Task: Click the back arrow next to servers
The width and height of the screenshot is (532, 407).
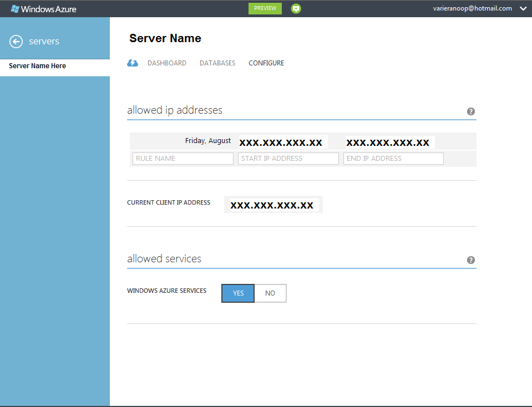Action: coord(16,42)
